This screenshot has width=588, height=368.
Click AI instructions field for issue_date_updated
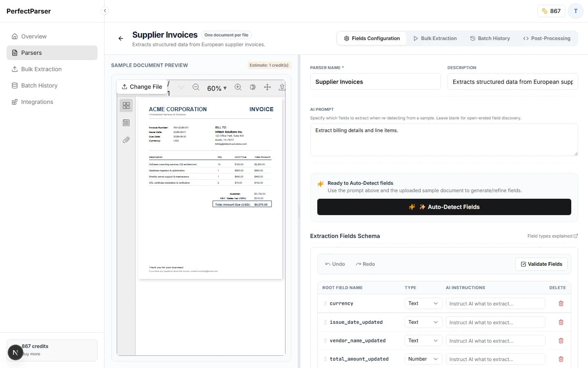click(x=495, y=322)
